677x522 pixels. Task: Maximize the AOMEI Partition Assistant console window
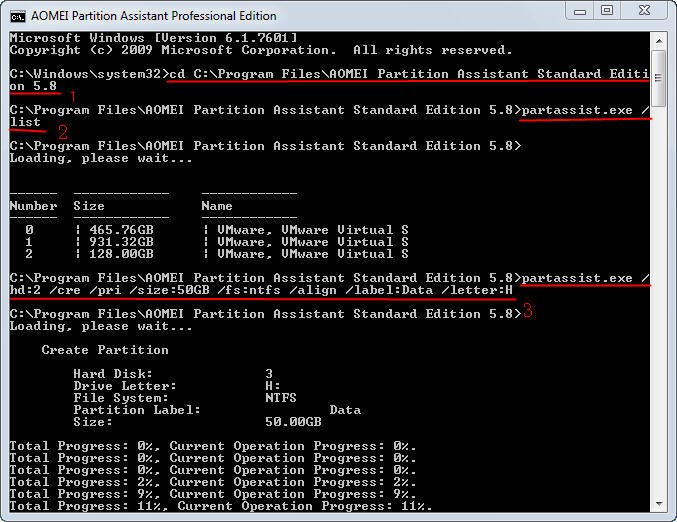coord(607,11)
